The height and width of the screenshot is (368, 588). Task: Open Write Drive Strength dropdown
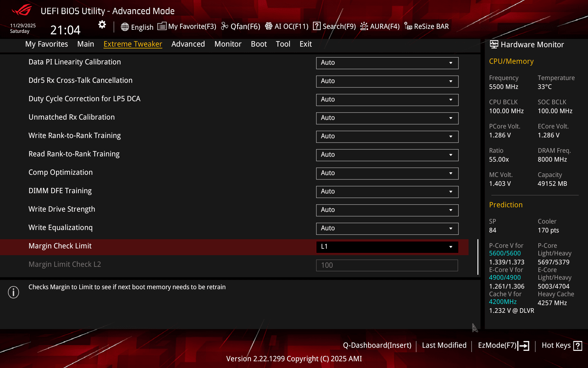(x=387, y=210)
